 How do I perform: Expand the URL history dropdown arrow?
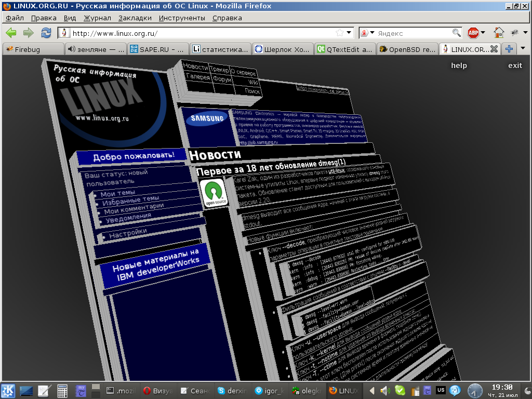tap(350, 33)
